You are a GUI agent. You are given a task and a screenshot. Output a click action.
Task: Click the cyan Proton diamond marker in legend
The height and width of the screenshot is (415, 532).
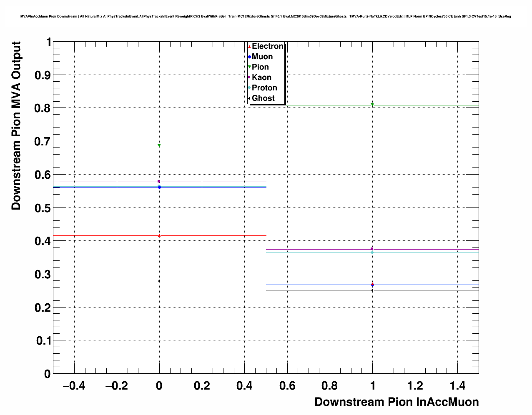point(249,88)
